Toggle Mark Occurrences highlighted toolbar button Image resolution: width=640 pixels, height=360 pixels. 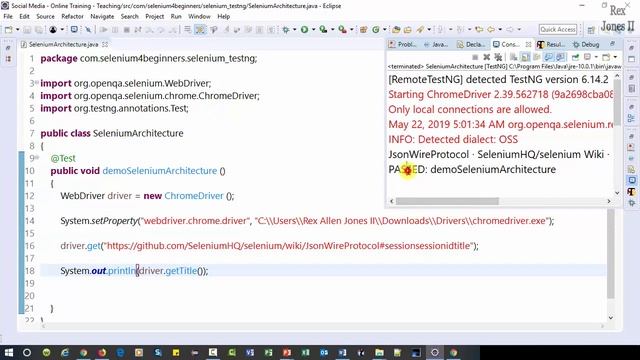click(x=200, y=29)
